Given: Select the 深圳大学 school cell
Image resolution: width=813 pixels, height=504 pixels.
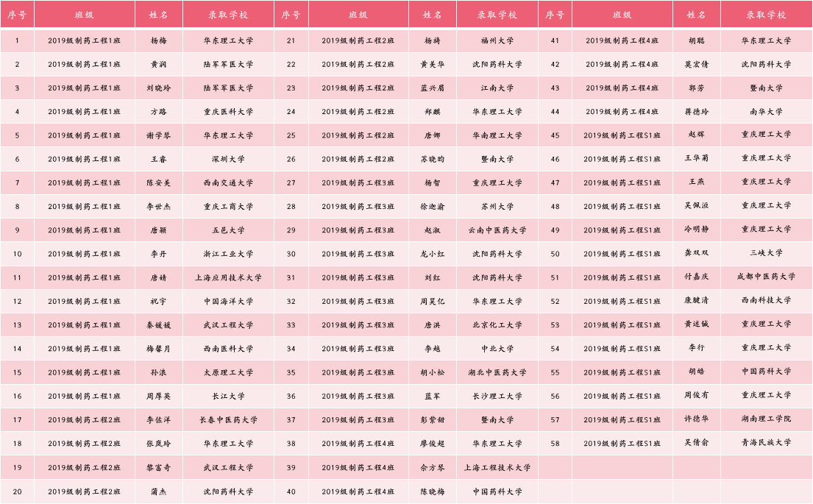Looking at the screenshot, I should [228, 160].
